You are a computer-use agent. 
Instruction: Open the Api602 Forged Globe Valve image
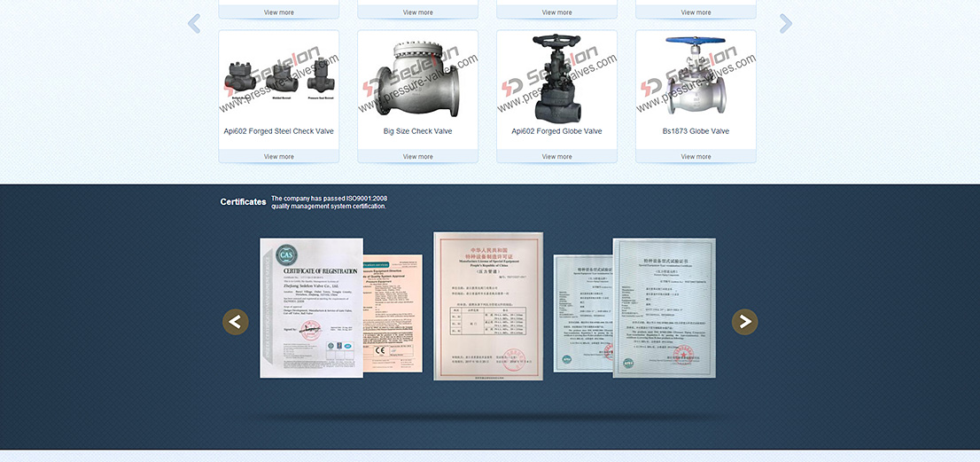pos(556,78)
